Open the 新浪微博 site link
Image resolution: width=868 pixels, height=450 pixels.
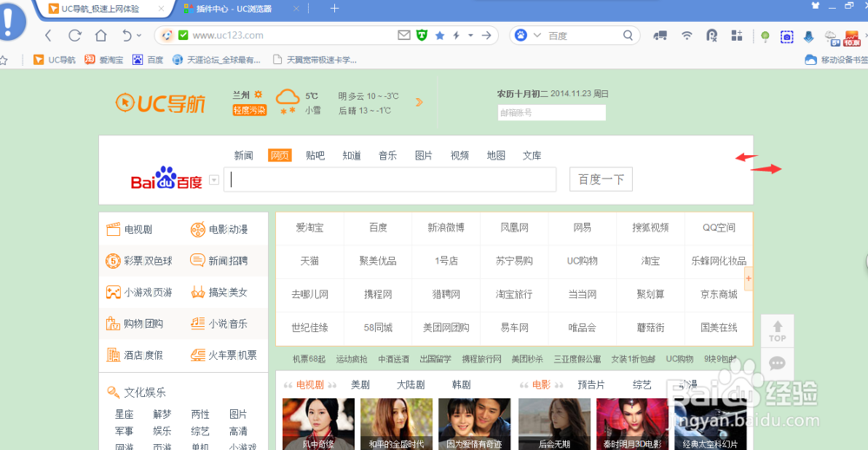pyautogui.click(x=446, y=228)
